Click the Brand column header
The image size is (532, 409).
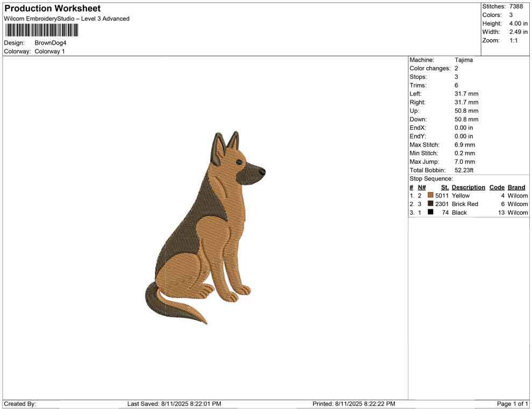coord(516,187)
